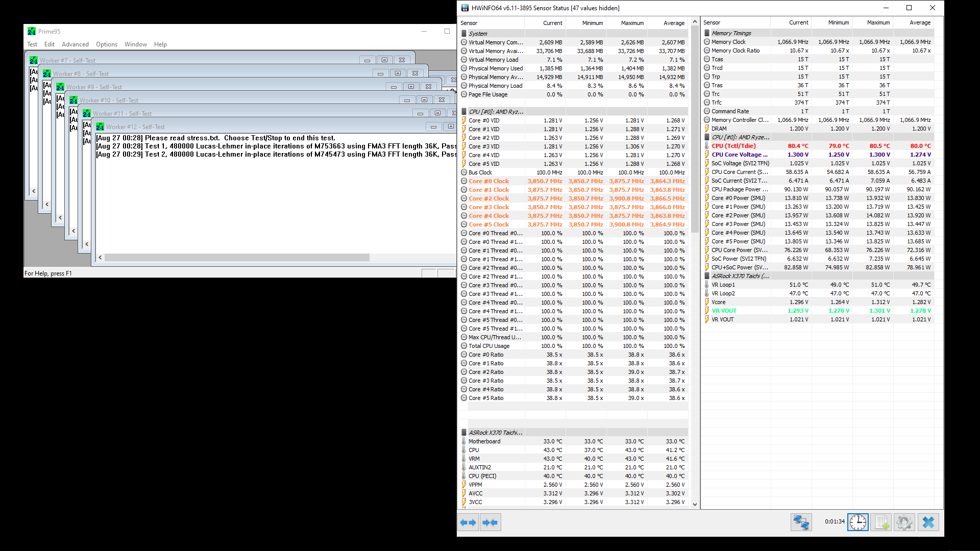
Task: Click the expand panels arrows button
Action: tap(468, 522)
